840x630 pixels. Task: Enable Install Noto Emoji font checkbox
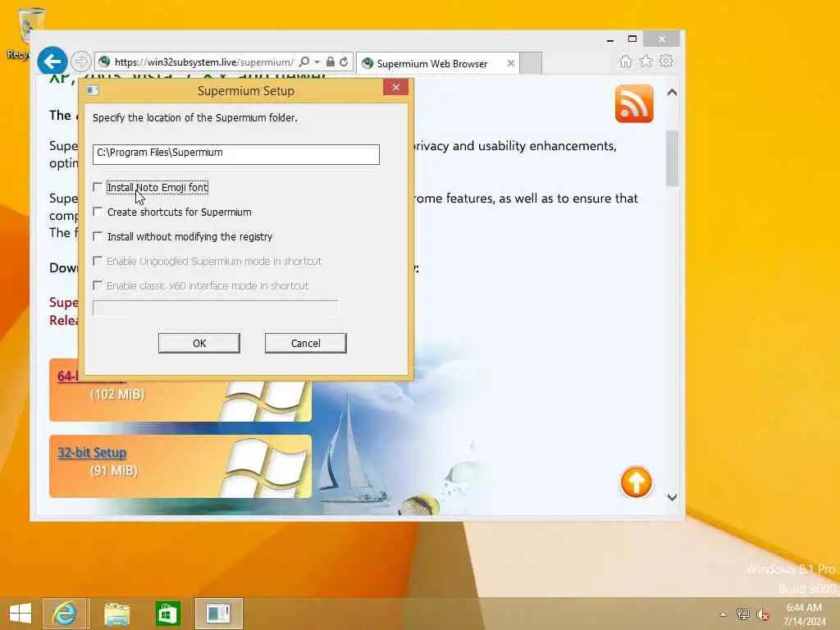[98, 187]
